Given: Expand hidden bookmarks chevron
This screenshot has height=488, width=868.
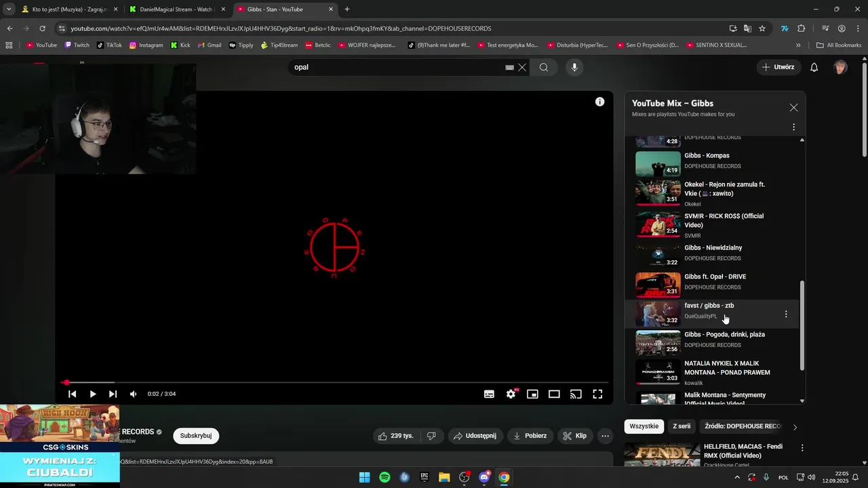Looking at the screenshot, I should point(798,45).
